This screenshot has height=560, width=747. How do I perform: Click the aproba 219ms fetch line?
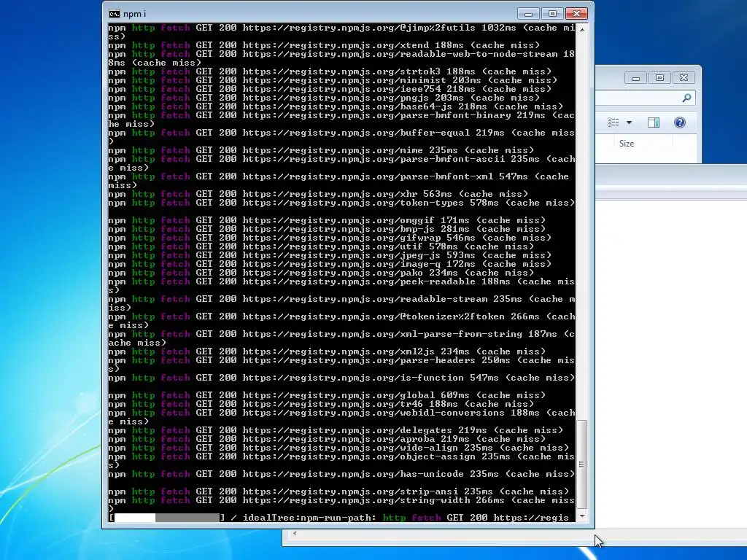pos(327,439)
